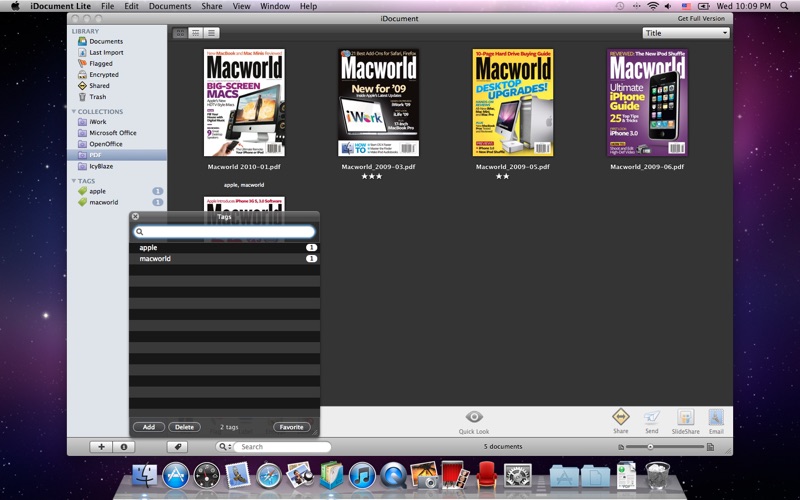The width and height of the screenshot is (800, 500).
Task: Click the Delete tag button
Action: pos(184,427)
